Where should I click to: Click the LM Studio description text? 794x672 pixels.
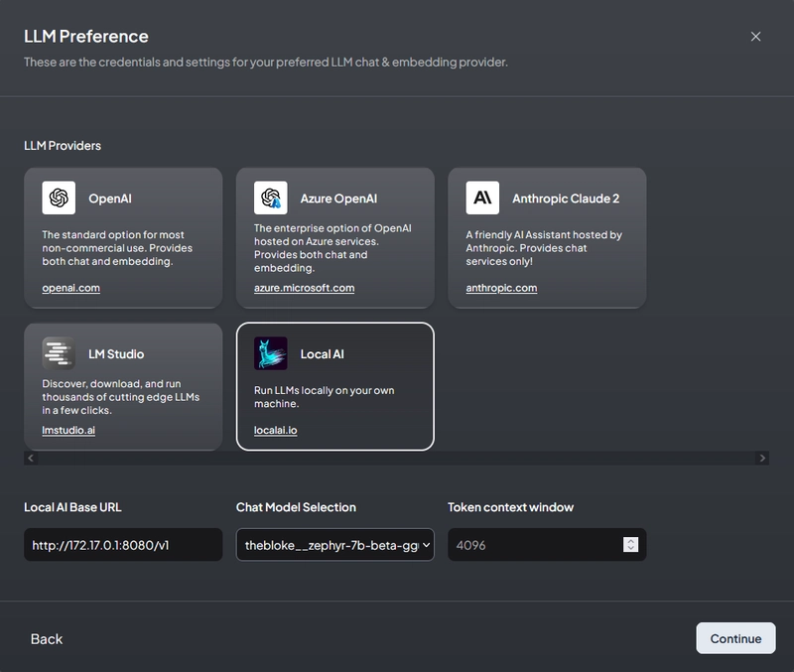pyautogui.click(x=120, y=397)
